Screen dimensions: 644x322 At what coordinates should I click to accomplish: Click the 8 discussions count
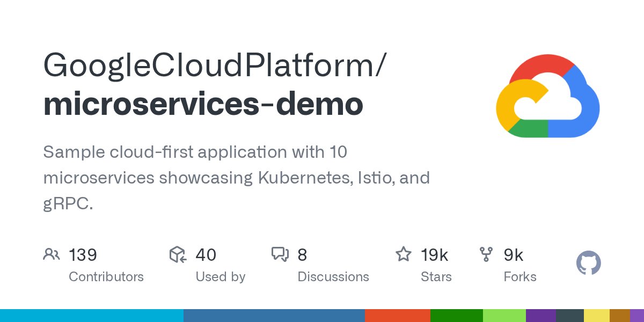(x=303, y=254)
